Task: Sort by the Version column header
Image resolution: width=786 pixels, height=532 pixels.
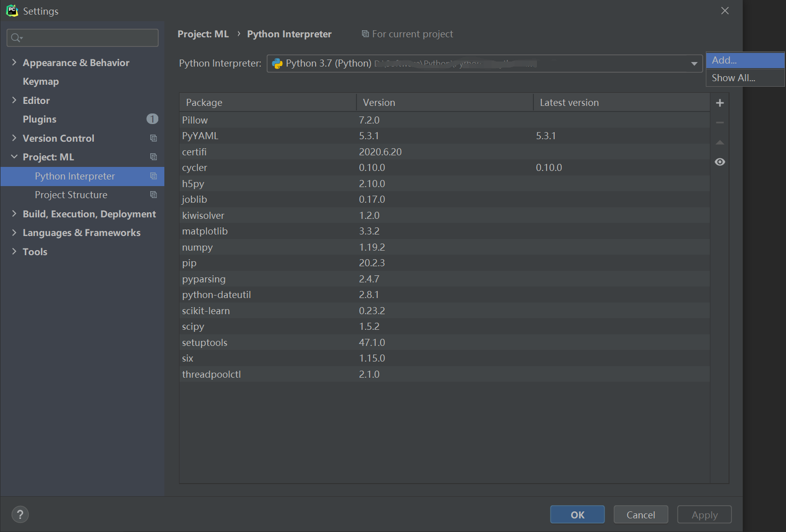Action: coord(445,102)
